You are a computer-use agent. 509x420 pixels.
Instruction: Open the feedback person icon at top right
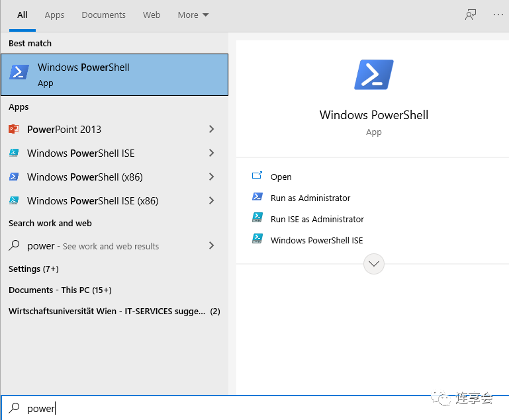(471, 15)
